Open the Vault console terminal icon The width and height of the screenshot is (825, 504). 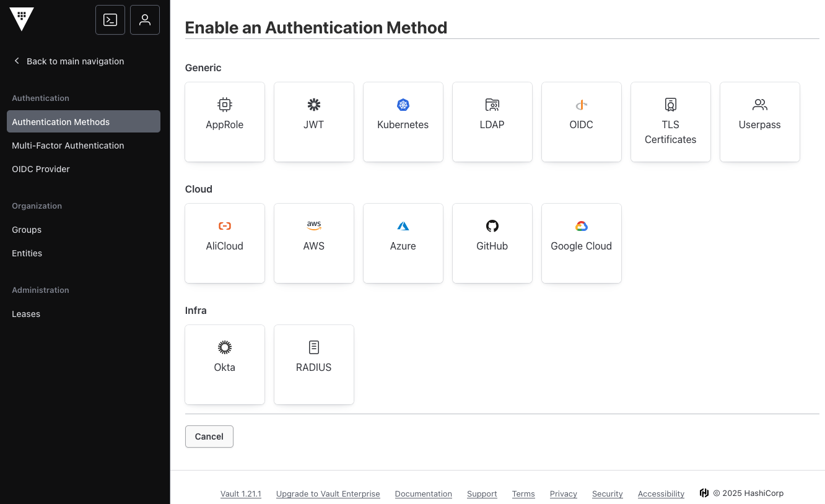click(110, 20)
